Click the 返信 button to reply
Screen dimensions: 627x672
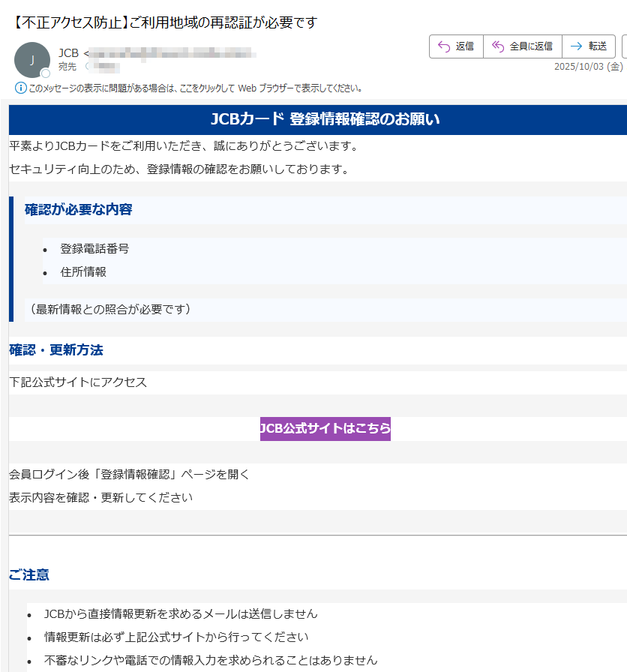(x=456, y=46)
